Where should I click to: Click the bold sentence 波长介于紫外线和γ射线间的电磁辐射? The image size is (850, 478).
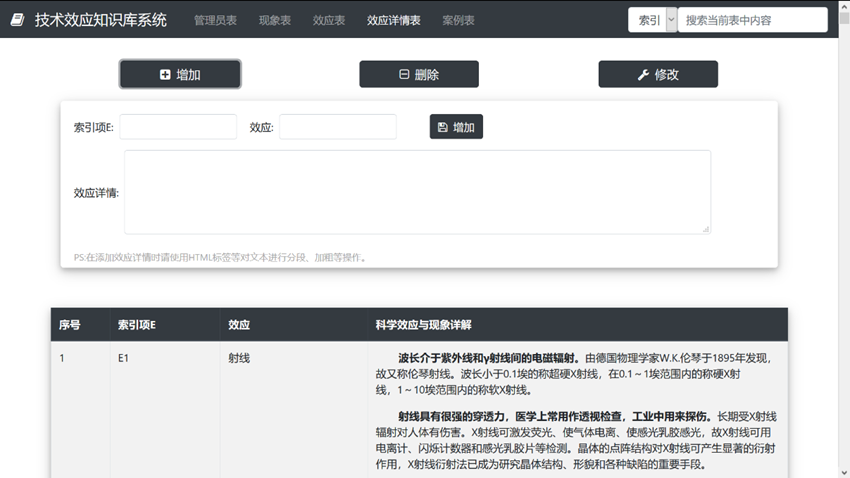(x=491, y=358)
